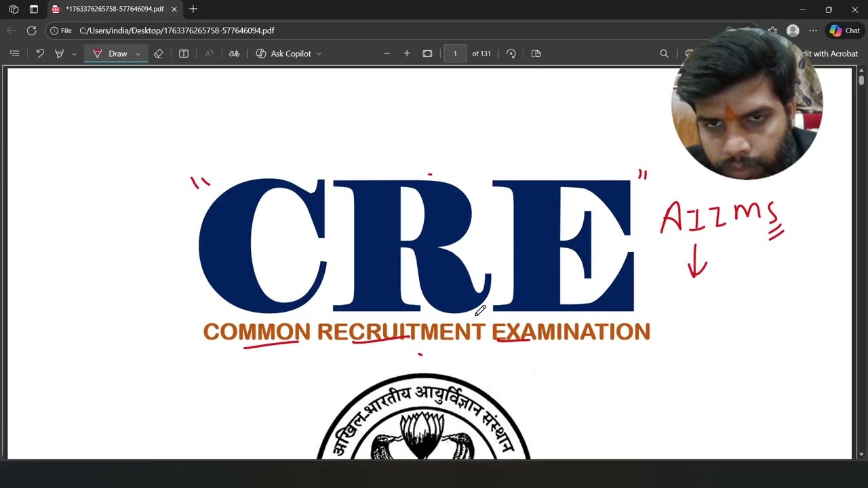Open the Copilot Chat button
Screen dimensions: 868x488
click(x=844, y=30)
